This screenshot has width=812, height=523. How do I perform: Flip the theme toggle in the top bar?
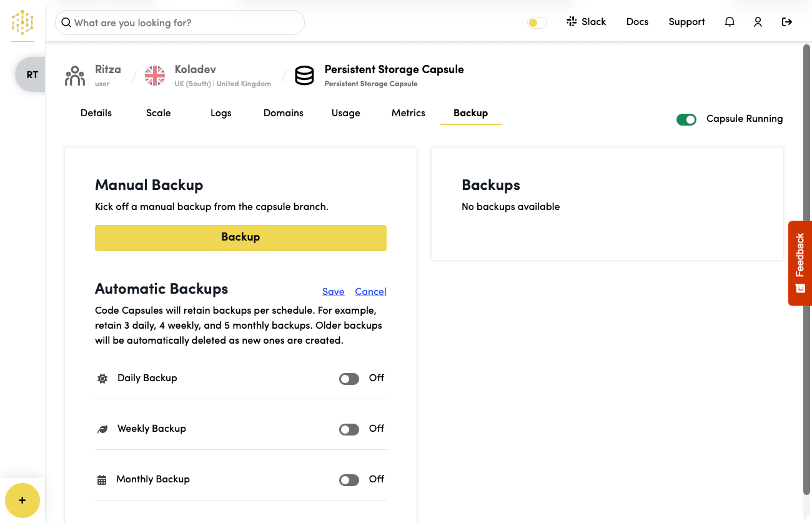536,22
